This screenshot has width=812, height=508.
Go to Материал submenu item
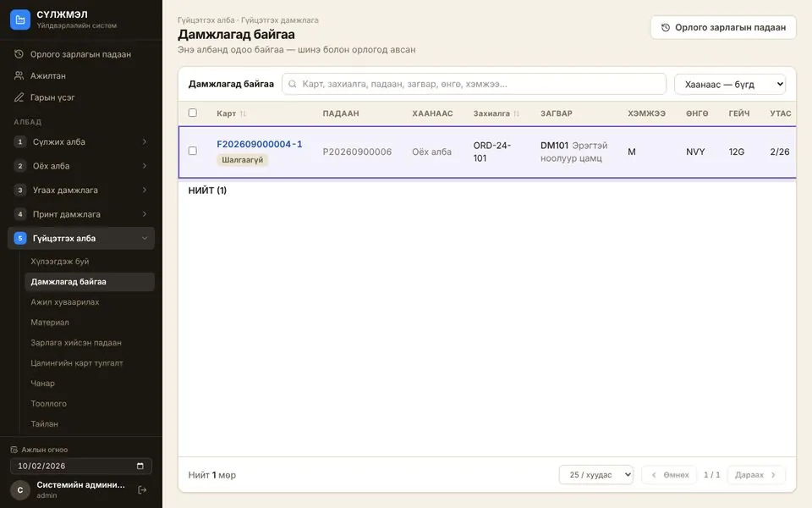[x=90, y=323]
